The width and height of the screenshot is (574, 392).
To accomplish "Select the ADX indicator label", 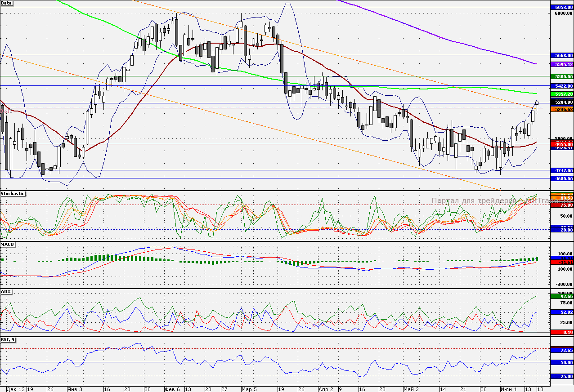I will point(6,292).
